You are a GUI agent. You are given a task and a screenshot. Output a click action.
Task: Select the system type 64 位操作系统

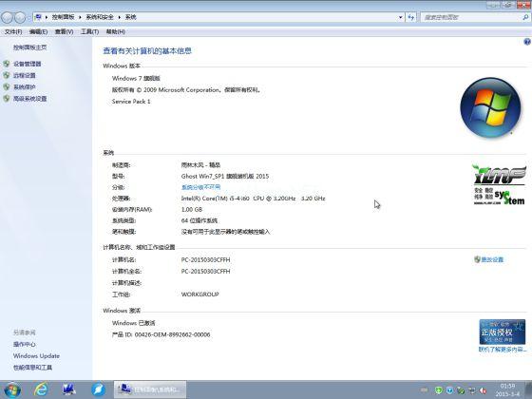pyautogui.click(x=199, y=220)
